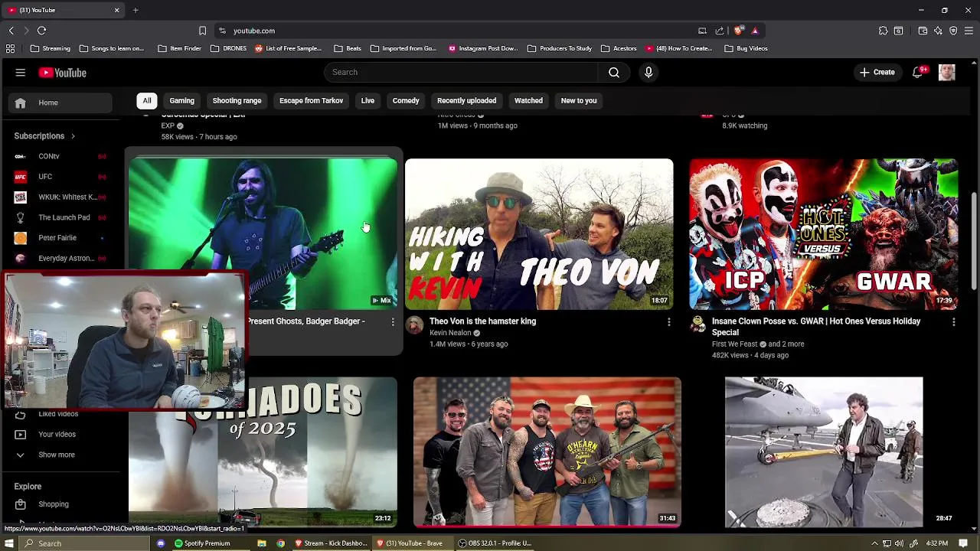
Task: Open options menu for the Mix video
Action: coord(393,322)
